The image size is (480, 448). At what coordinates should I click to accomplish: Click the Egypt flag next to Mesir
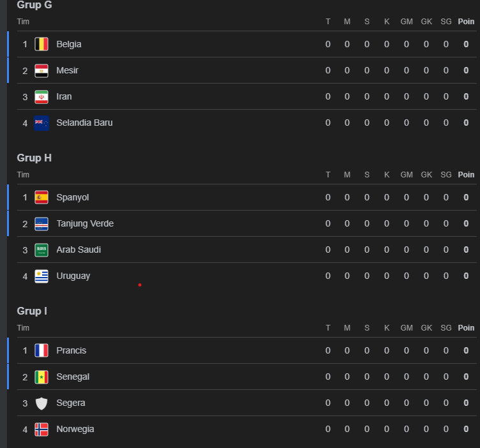[x=41, y=70]
